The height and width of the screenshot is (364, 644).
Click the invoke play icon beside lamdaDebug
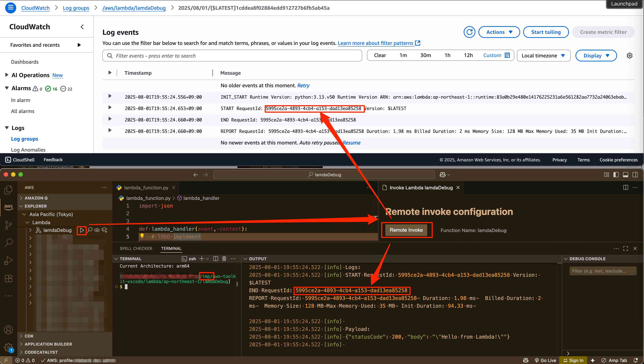(82, 230)
